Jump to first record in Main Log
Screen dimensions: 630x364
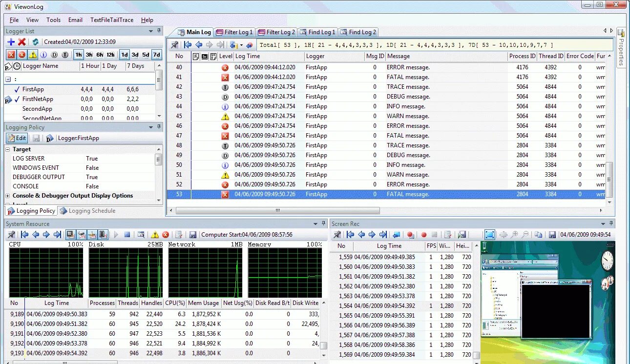[188, 45]
